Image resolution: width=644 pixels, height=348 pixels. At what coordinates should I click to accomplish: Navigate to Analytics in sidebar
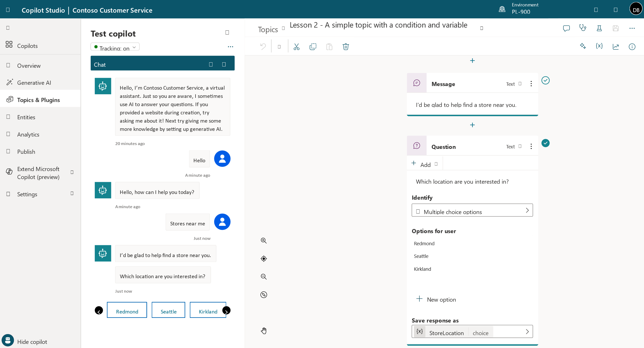pos(40,134)
